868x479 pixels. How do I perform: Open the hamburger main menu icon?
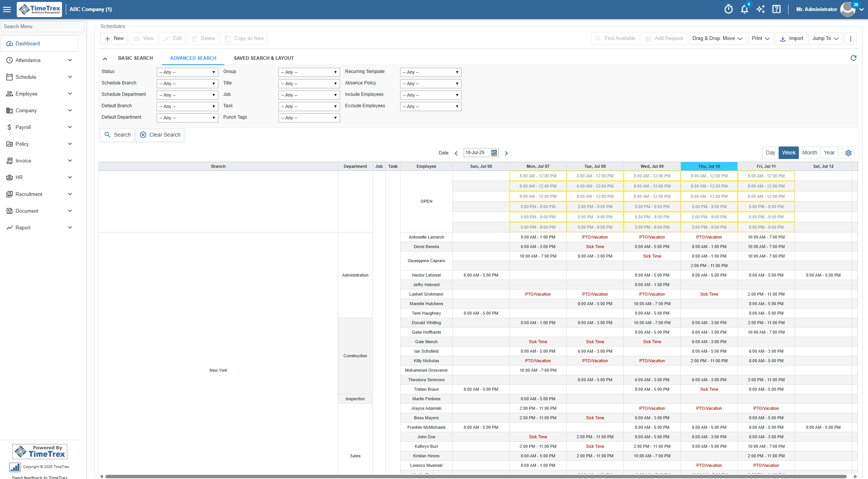point(7,9)
